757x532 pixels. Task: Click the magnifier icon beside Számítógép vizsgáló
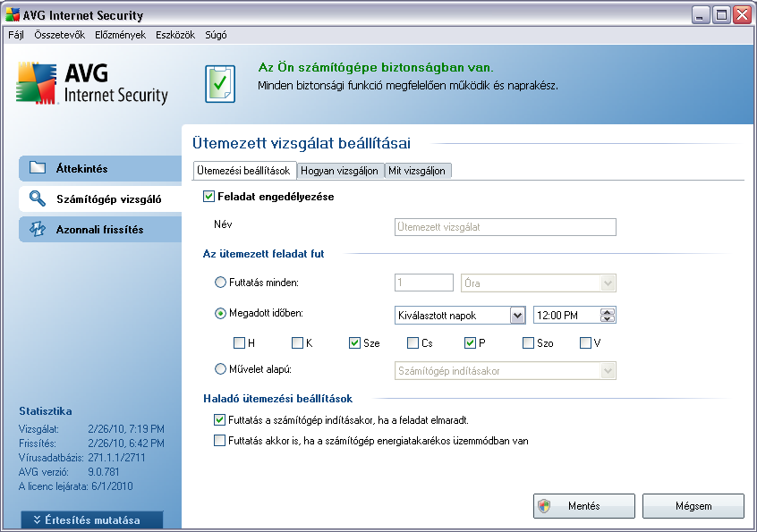[x=38, y=198]
